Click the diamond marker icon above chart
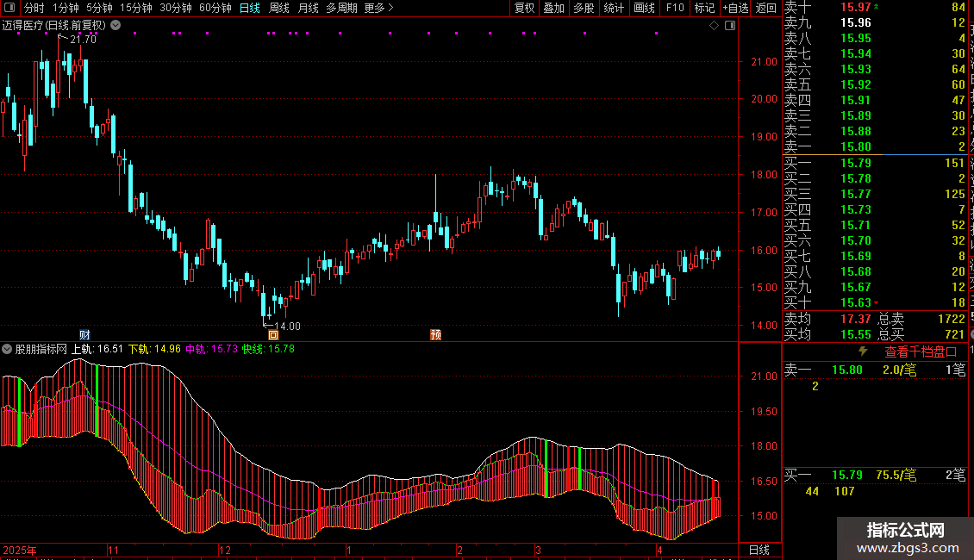The height and width of the screenshot is (560, 974). coord(714,25)
